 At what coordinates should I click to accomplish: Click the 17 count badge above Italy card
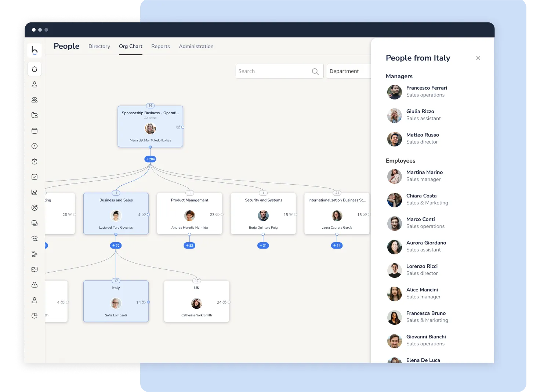pyautogui.click(x=116, y=281)
